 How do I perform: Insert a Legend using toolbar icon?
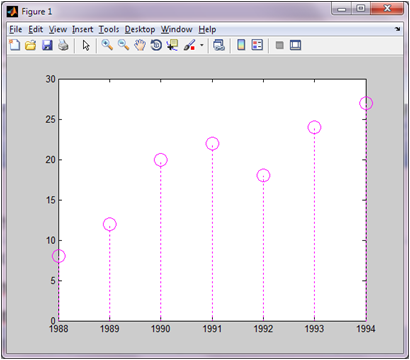click(257, 45)
